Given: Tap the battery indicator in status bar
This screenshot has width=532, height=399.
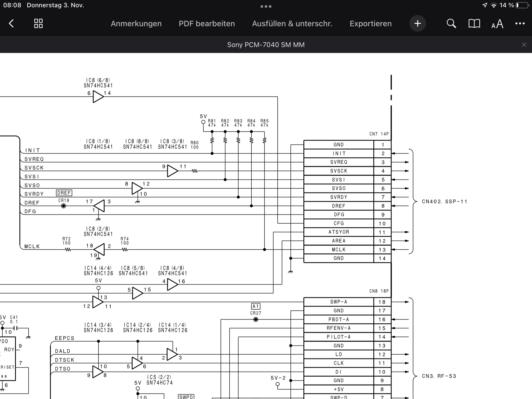Looking at the screenshot, I should pos(522,5).
